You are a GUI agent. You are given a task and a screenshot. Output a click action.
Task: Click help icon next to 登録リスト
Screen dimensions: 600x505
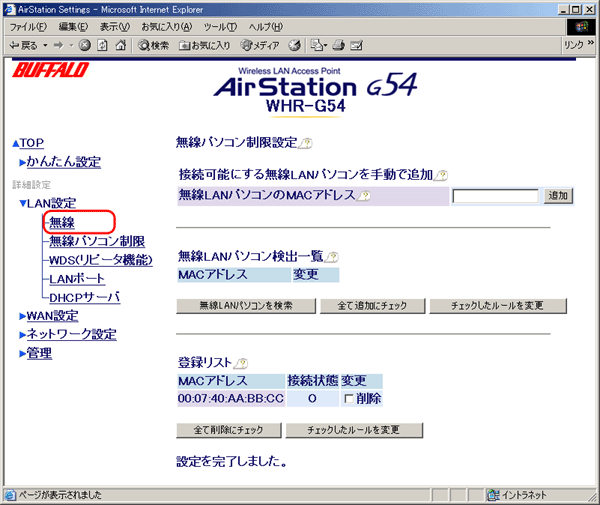click(241, 362)
